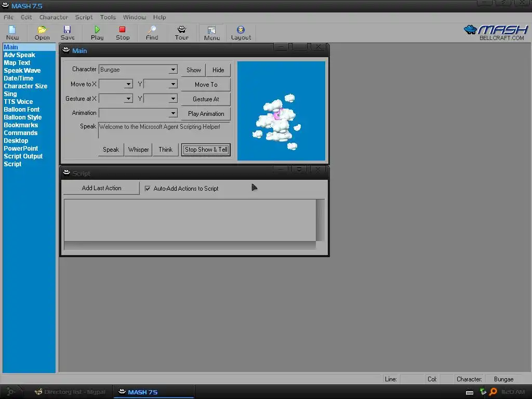Click the Speak button

coord(111,150)
